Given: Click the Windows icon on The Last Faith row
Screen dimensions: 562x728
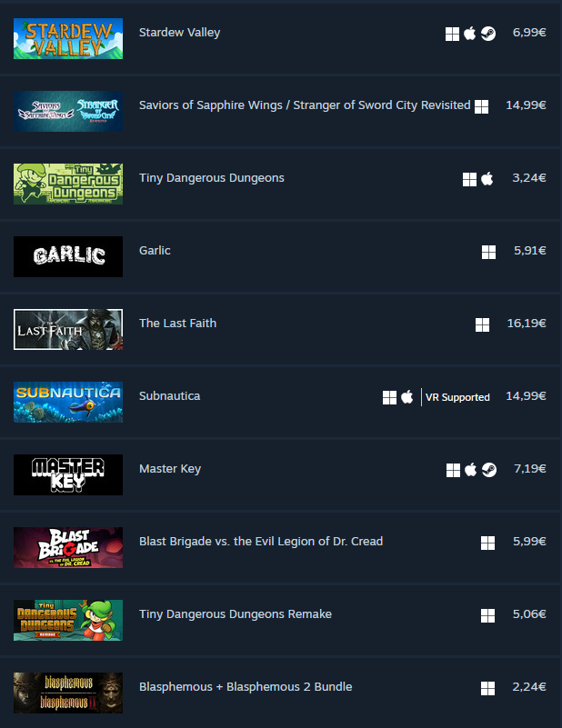Looking at the screenshot, I should coord(483,325).
